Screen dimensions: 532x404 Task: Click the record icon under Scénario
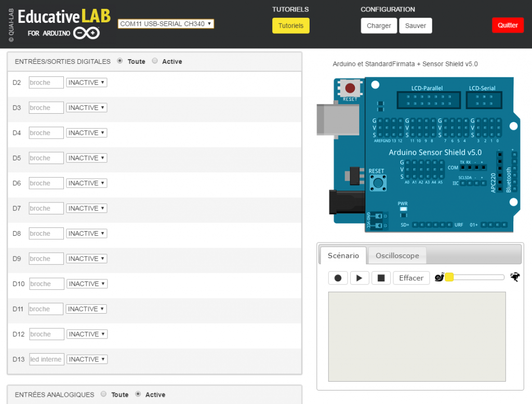(338, 278)
